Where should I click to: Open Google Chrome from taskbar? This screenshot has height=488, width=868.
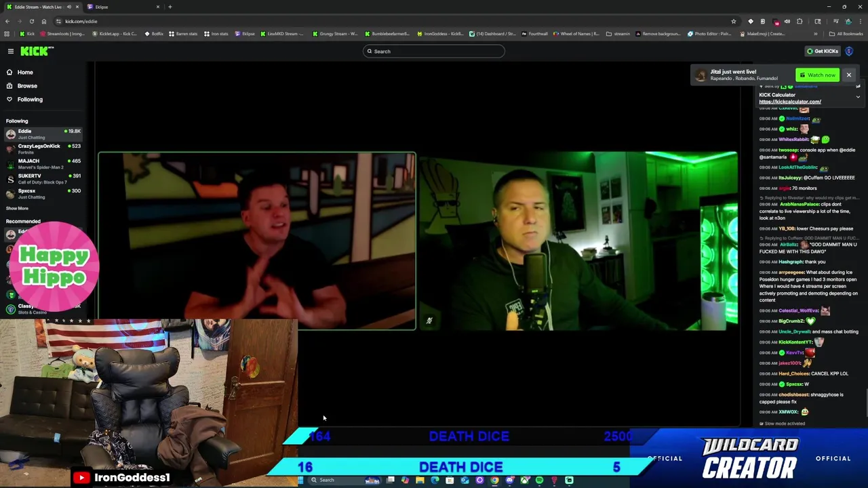point(494,480)
